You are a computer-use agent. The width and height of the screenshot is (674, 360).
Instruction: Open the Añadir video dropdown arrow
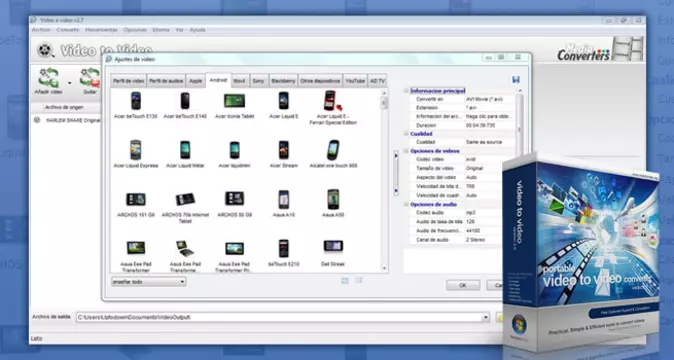(x=70, y=83)
